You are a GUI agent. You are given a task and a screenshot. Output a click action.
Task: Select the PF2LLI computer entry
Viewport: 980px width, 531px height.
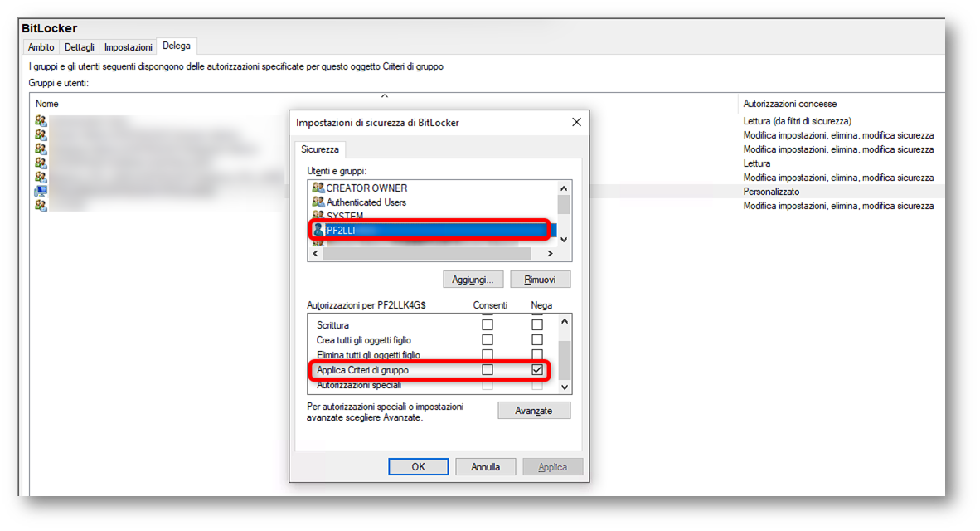432,230
